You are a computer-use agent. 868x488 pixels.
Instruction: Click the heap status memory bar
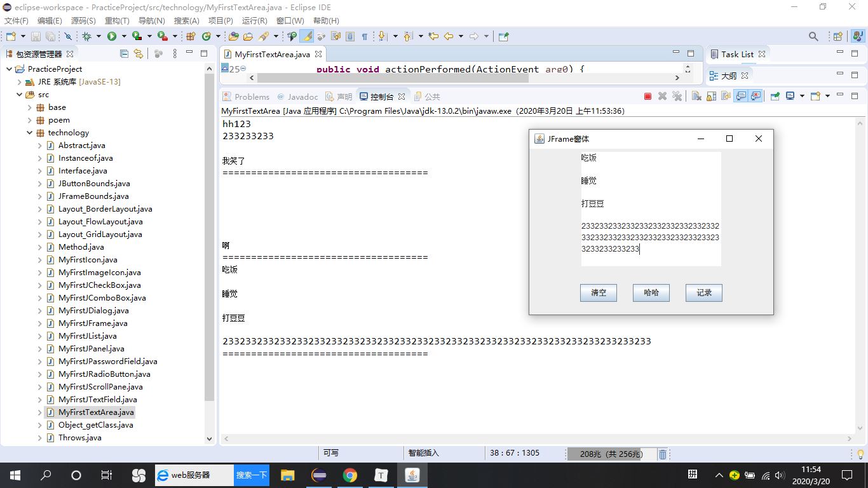point(611,454)
